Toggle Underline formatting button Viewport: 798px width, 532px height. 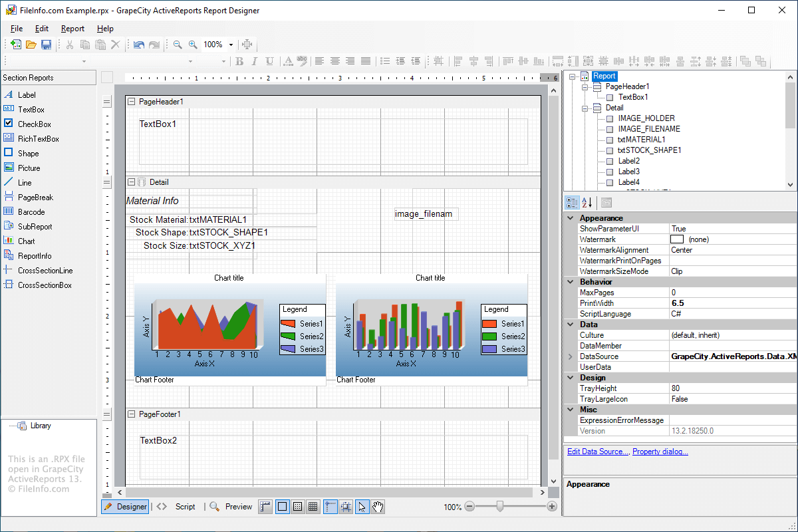(x=269, y=61)
